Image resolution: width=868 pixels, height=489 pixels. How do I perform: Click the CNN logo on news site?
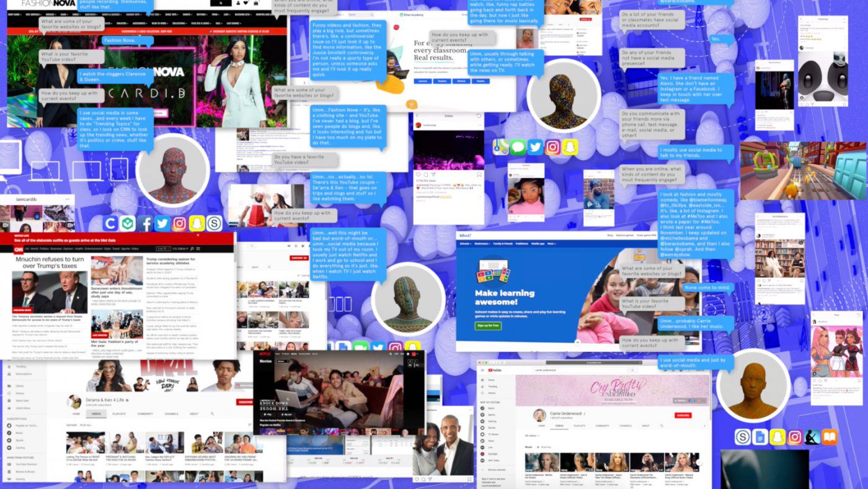19,249
